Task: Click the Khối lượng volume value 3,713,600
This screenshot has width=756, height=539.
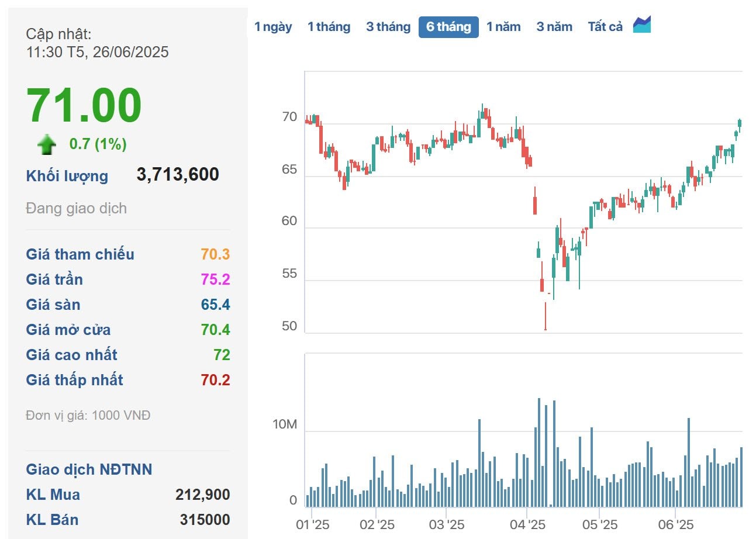Action: [x=178, y=174]
